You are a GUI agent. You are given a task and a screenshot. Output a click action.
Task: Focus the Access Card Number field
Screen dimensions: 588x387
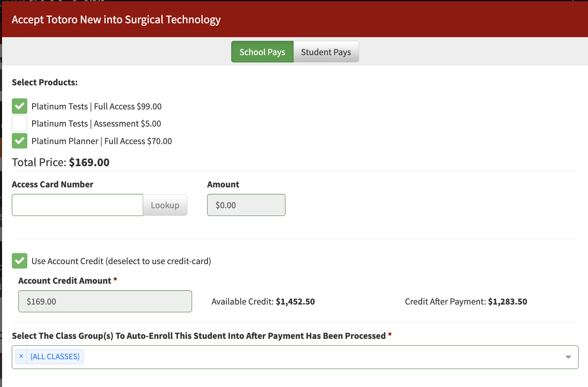pos(77,205)
